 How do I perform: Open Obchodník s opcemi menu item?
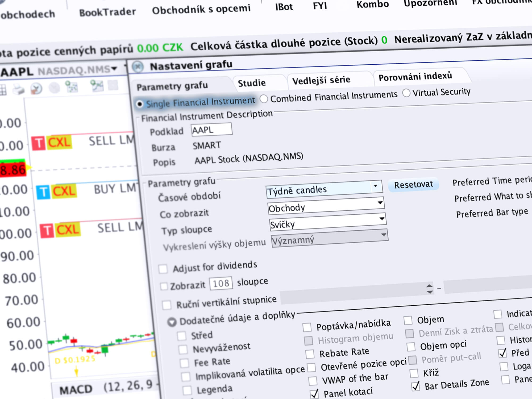coord(201,10)
